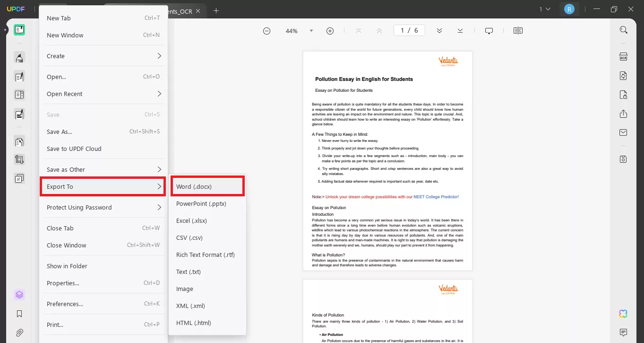The image size is (644, 343).
Task: Click the page number input field
Action: point(409,31)
